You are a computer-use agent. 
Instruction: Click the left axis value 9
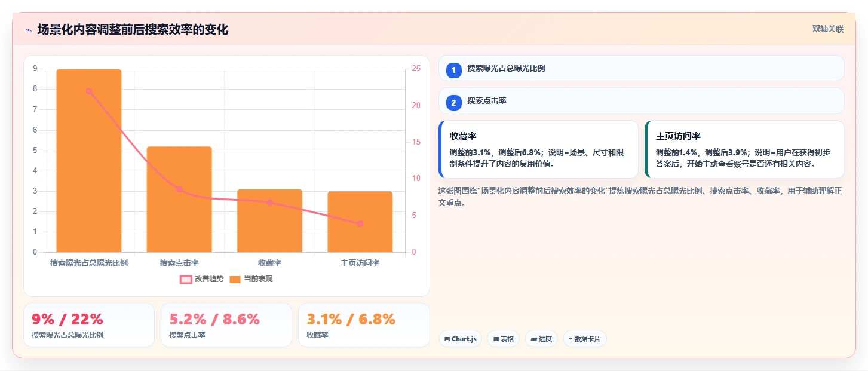coord(35,69)
